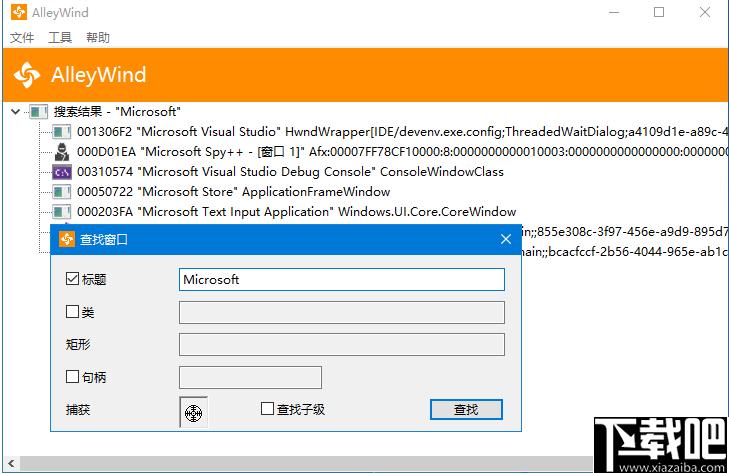The width and height of the screenshot is (729, 473).
Task: Click the title field containing Microsoft
Action: click(x=342, y=280)
